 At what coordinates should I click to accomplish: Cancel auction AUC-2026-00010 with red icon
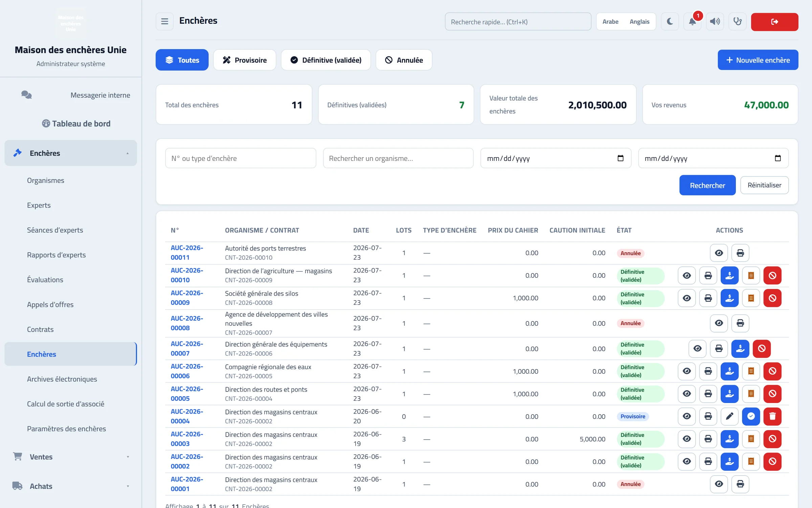click(x=772, y=276)
